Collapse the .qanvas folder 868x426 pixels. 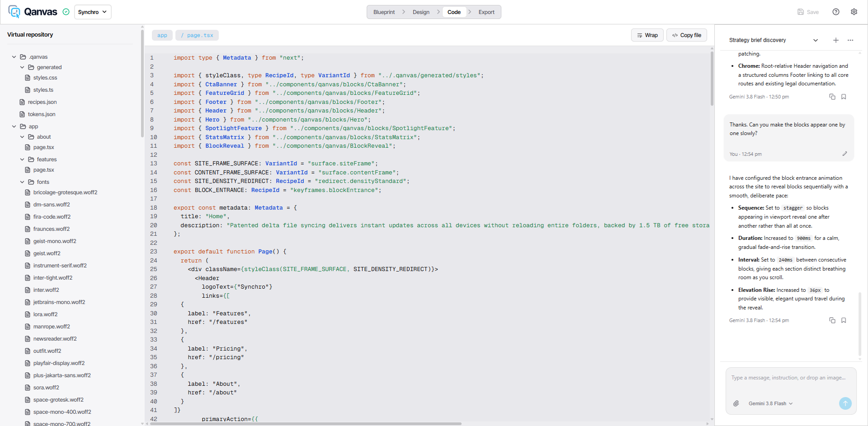tap(14, 57)
